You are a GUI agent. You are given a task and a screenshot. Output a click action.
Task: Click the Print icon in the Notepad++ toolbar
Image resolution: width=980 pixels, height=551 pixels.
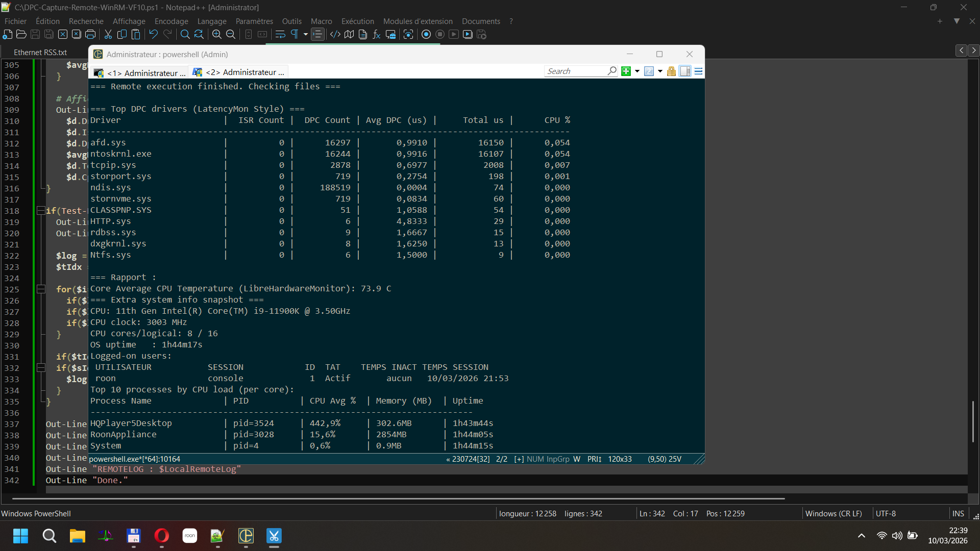[x=90, y=35]
